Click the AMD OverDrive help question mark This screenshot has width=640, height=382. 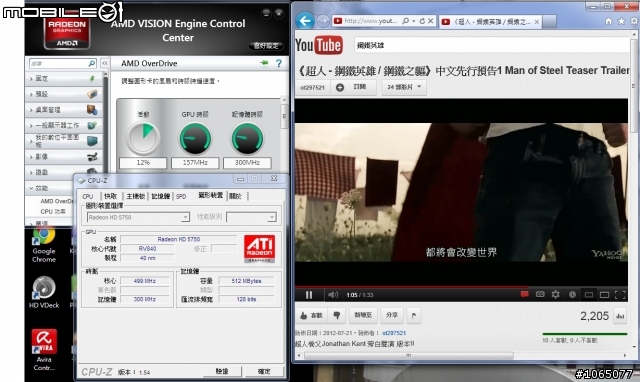pos(279,63)
